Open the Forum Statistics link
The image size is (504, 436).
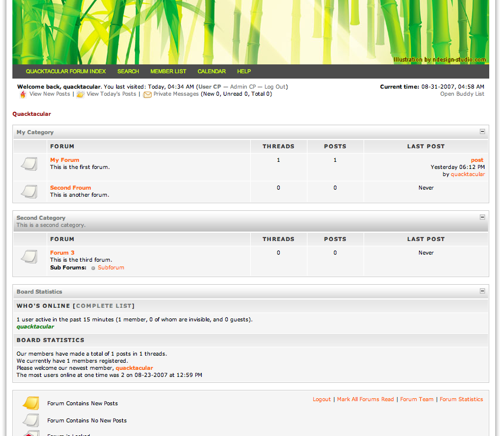tap(461, 399)
